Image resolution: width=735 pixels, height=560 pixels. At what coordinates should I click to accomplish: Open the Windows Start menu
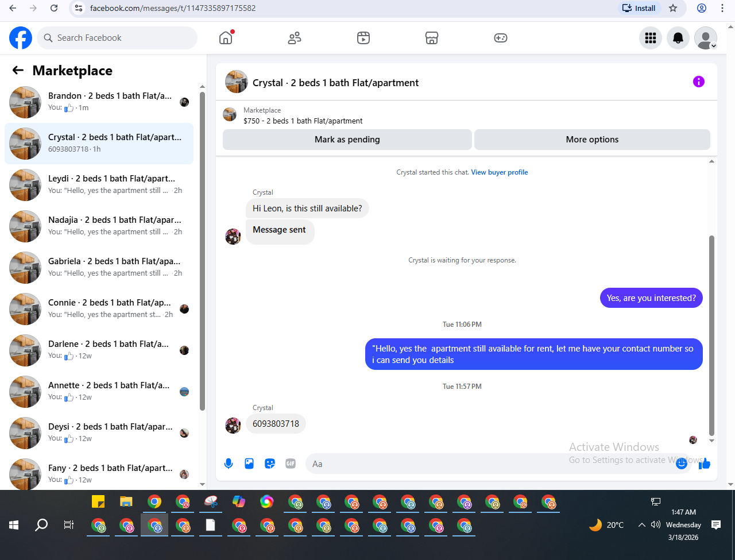tap(14, 525)
